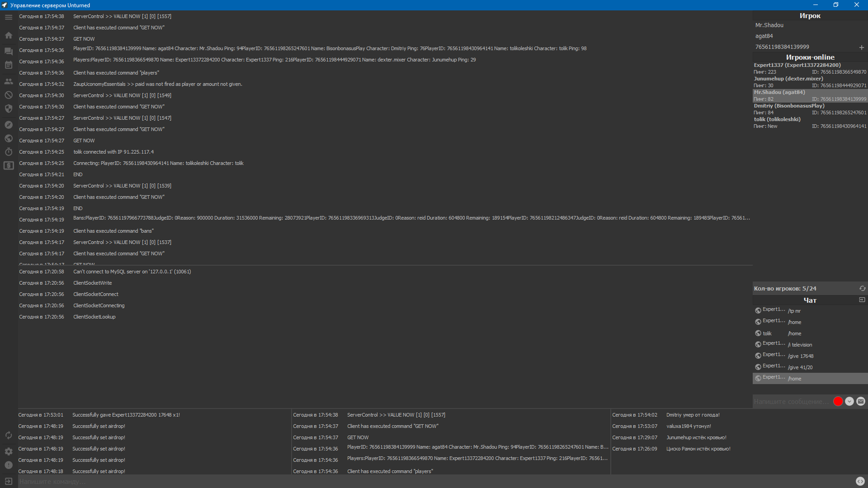Open settings gear in sidebar
The height and width of the screenshot is (488, 868).
[x=9, y=451]
